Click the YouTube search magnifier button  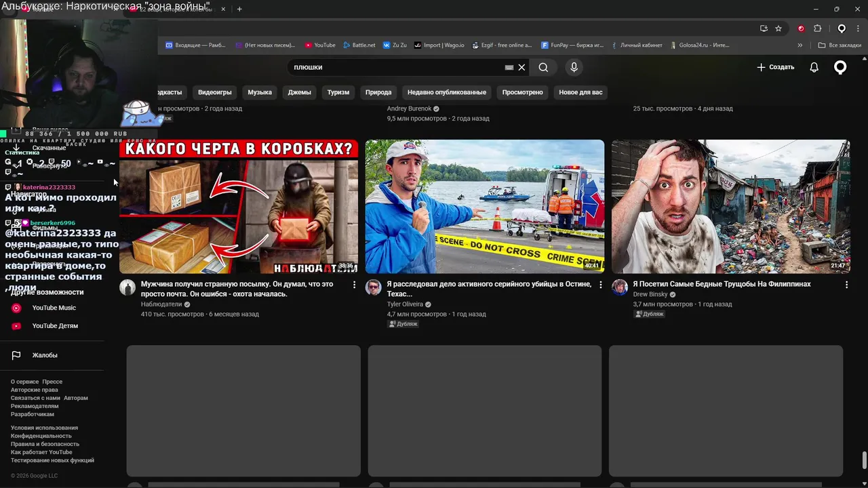pos(543,67)
